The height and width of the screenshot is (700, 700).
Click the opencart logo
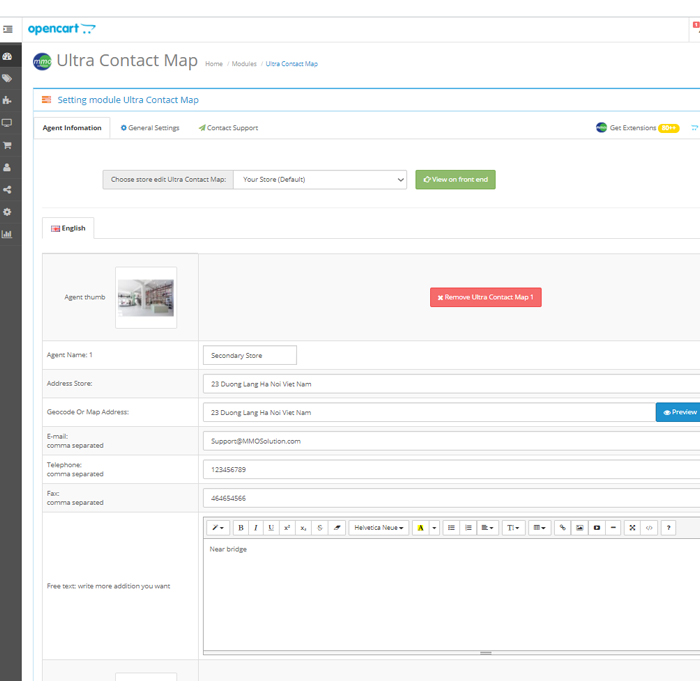62,29
